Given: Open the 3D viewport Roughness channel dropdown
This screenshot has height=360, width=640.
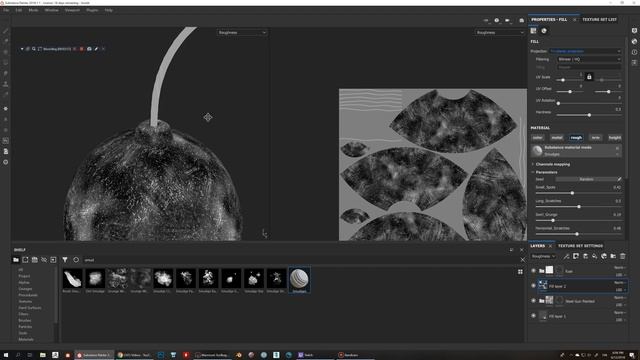Looking at the screenshot, I should coord(242,33).
